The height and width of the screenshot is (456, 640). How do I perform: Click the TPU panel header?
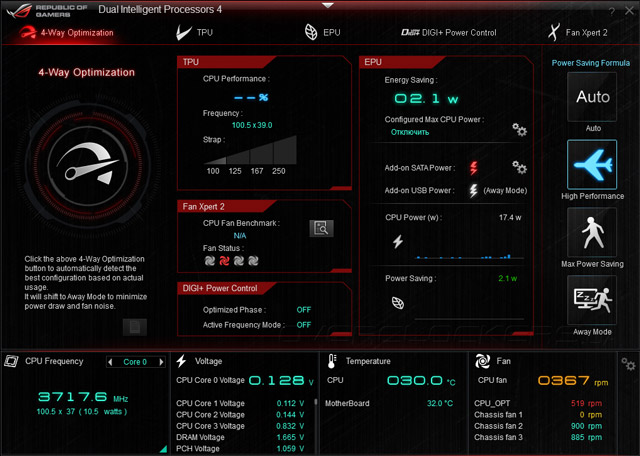tap(227, 62)
